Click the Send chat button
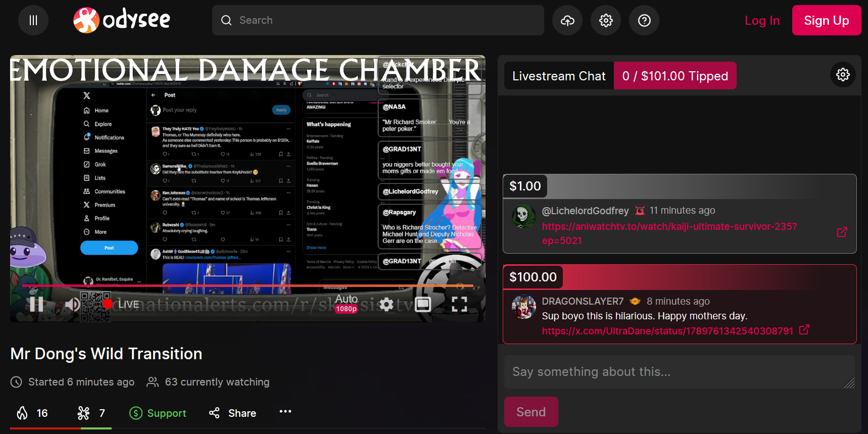 point(531,412)
